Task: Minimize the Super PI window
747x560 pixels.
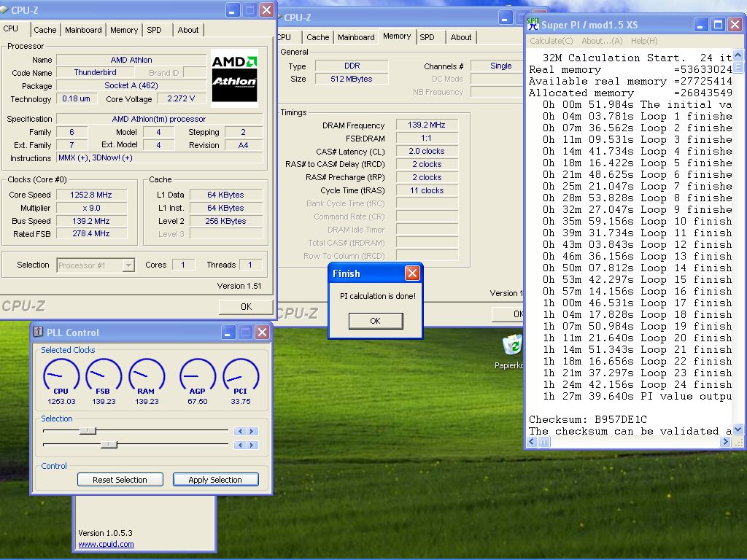Action: point(700,25)
